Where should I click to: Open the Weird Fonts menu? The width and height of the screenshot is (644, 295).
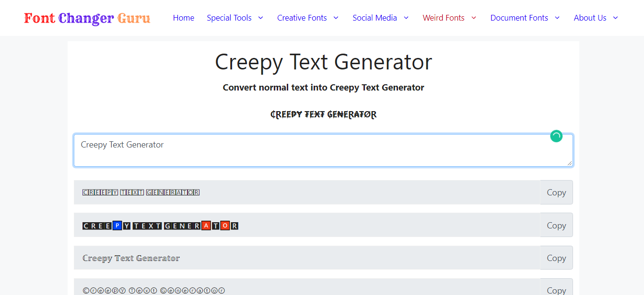[443, 18]
